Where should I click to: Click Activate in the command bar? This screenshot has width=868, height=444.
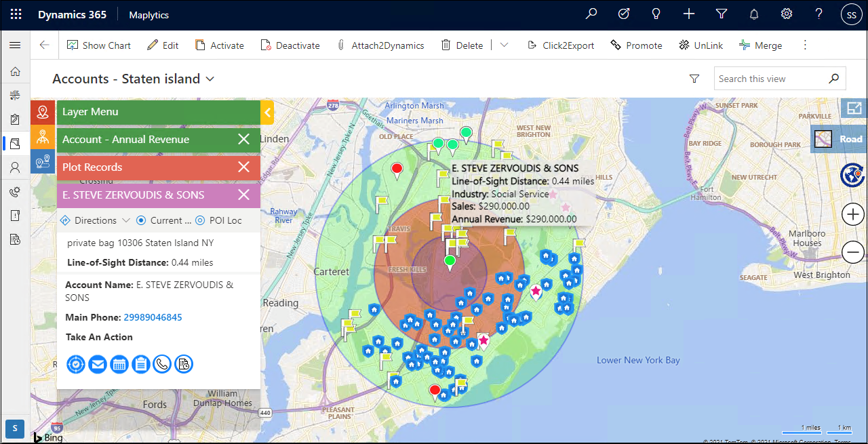point(219,45)
